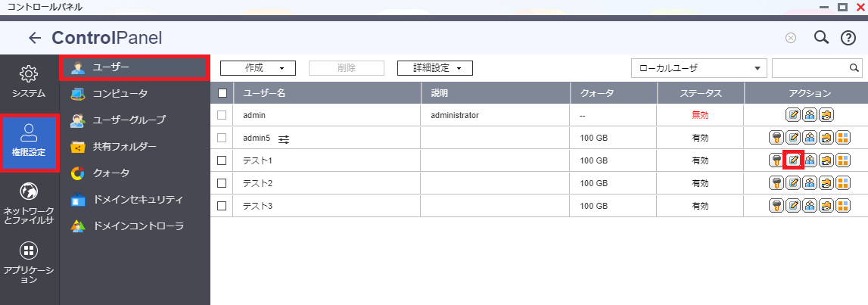Click the search magnifier icon in the header
The height and width of the screenshot is (305, 868).
(822, 38)
